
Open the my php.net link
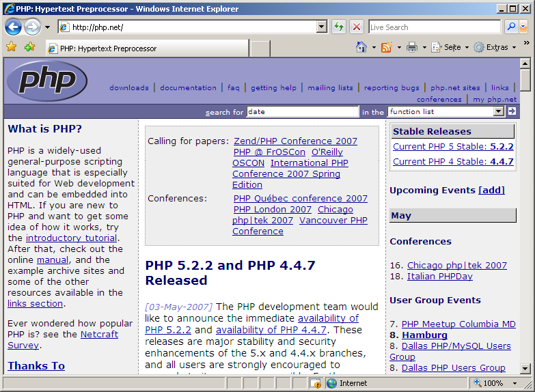point(495,99)
